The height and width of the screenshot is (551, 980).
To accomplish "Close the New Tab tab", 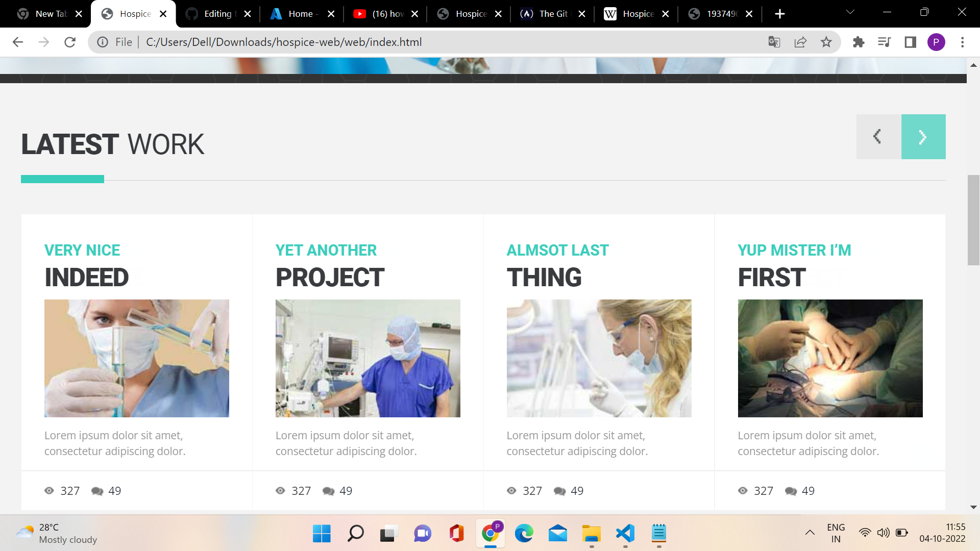I will pyautogui.click(x=79, y=14).
